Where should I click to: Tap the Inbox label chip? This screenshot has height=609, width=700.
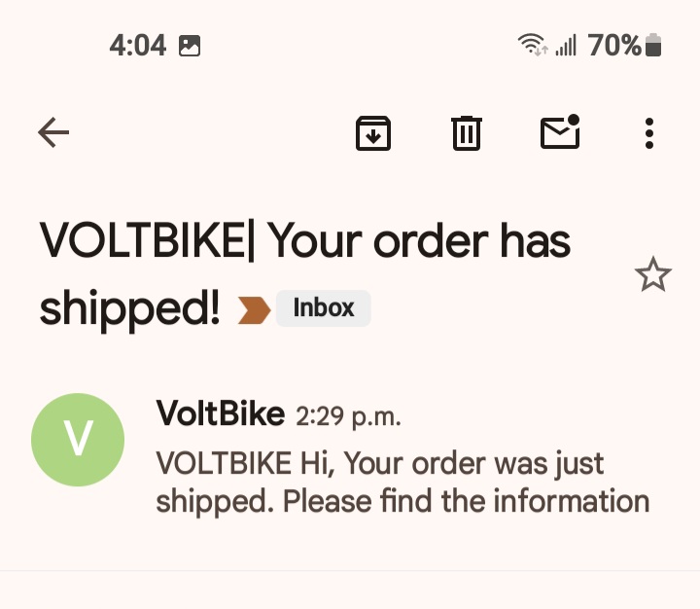[324, 308]
